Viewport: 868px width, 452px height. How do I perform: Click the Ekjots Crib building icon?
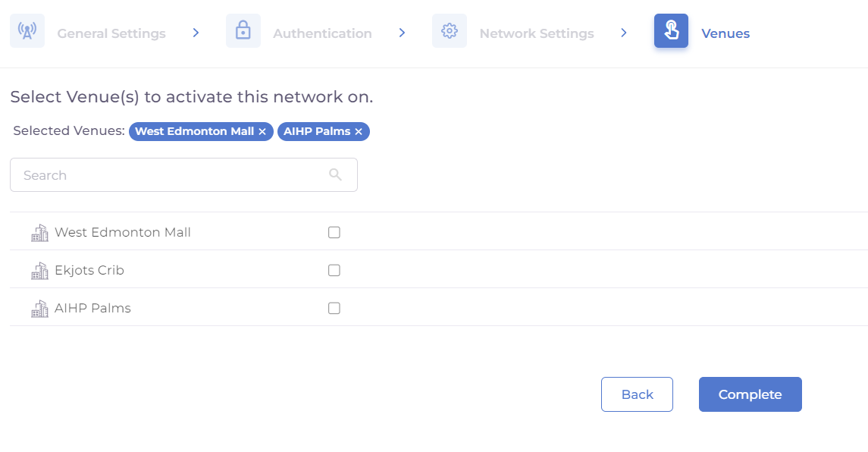point(39,271)
